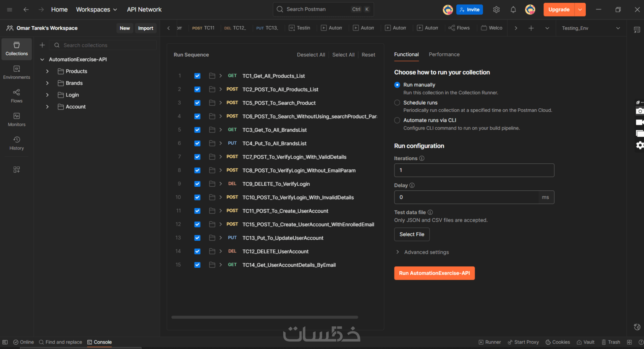Expand the Brands folder
644x349 pixels.
pyautogui.click(x=48, y=83)
